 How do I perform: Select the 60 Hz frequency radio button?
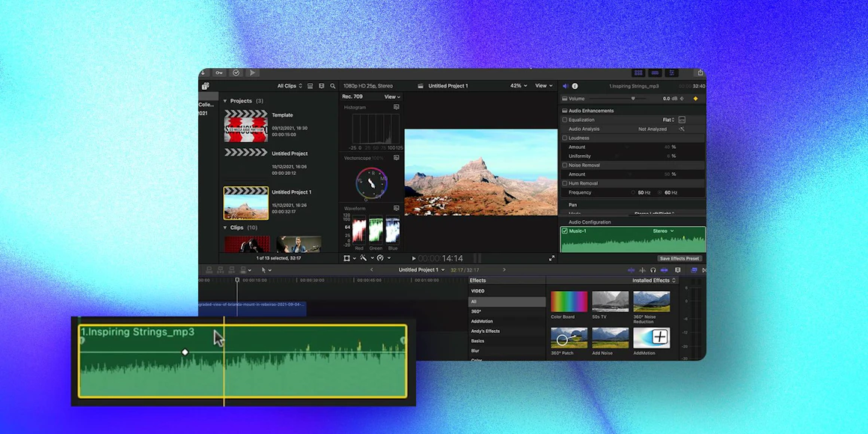click(660, 192)
